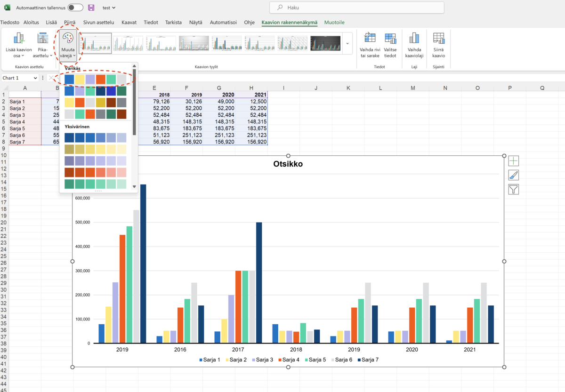Click the Vaihda kaaviolaji icon
Viewport: 565px width, 392px height.
pos(414,39)
